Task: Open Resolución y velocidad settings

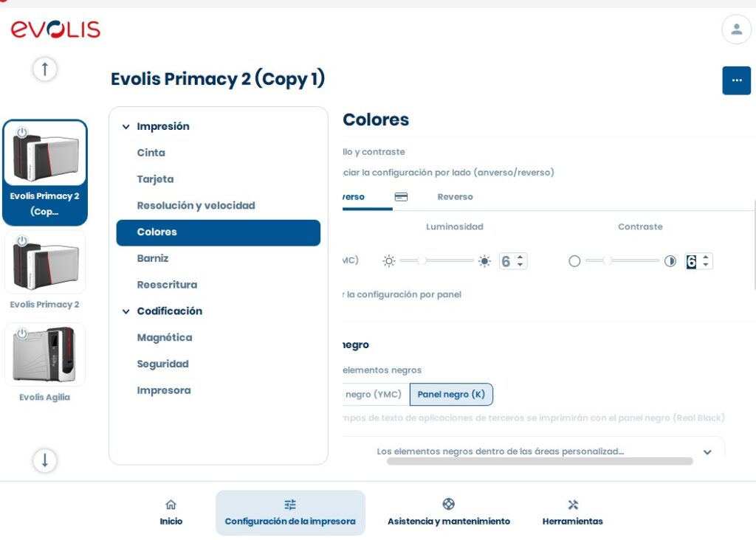Action: tap(196, 206)
